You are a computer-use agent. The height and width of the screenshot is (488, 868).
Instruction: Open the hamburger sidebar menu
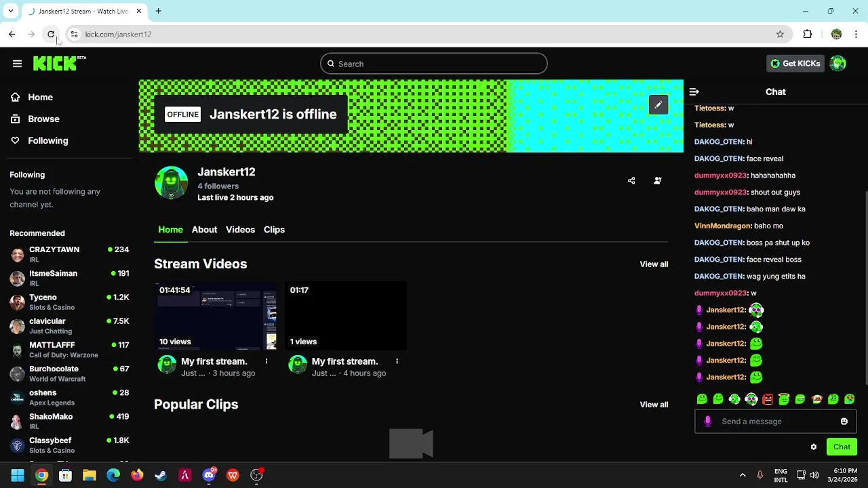17,64
